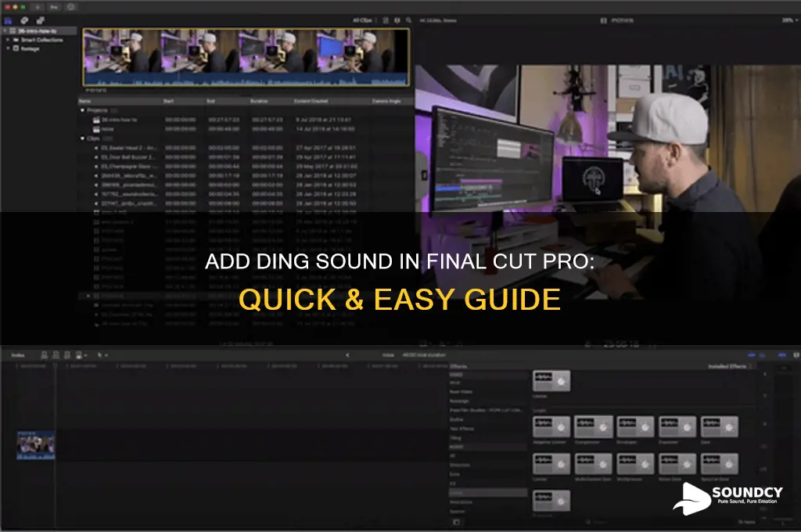
Task: Click the overwrite clip edit icon
Action: (x=79, y=354)
